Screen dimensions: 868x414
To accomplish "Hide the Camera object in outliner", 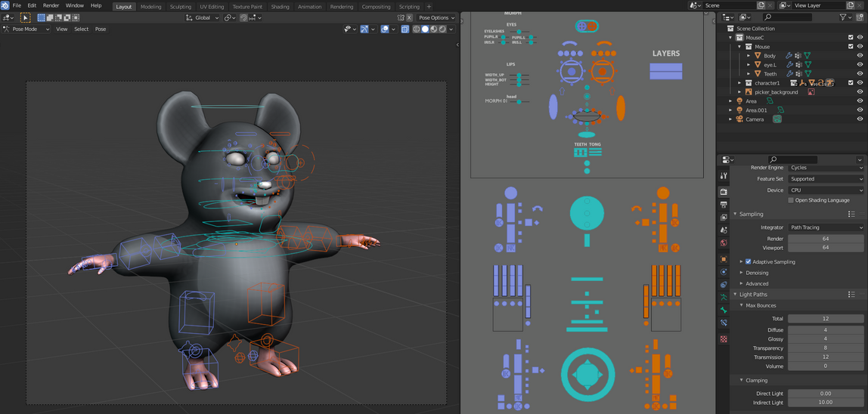I will tap(860, 119).
